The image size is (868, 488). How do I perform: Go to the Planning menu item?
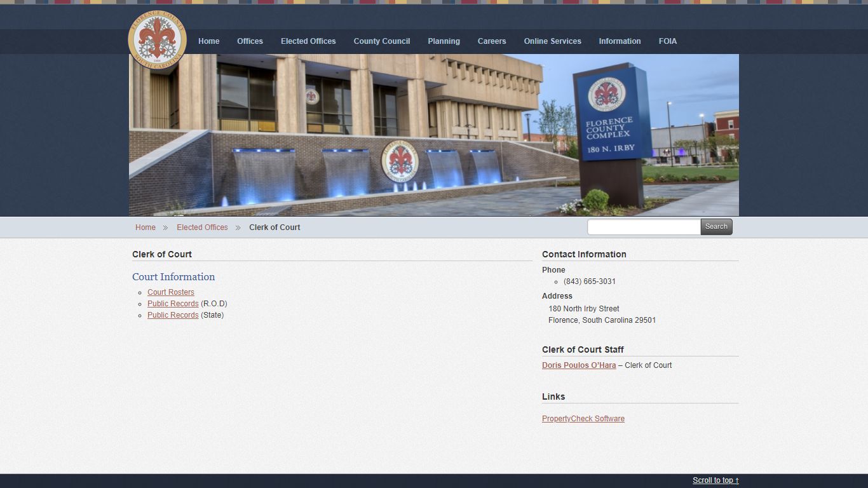(x=444, y=41)
